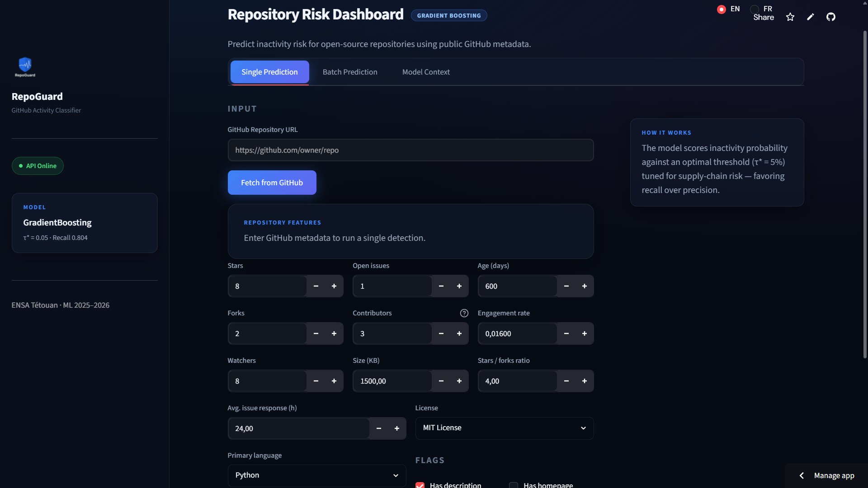868x488 pixels.
Task: Decrease the Forks value
Action: click(x=316, y=333)
